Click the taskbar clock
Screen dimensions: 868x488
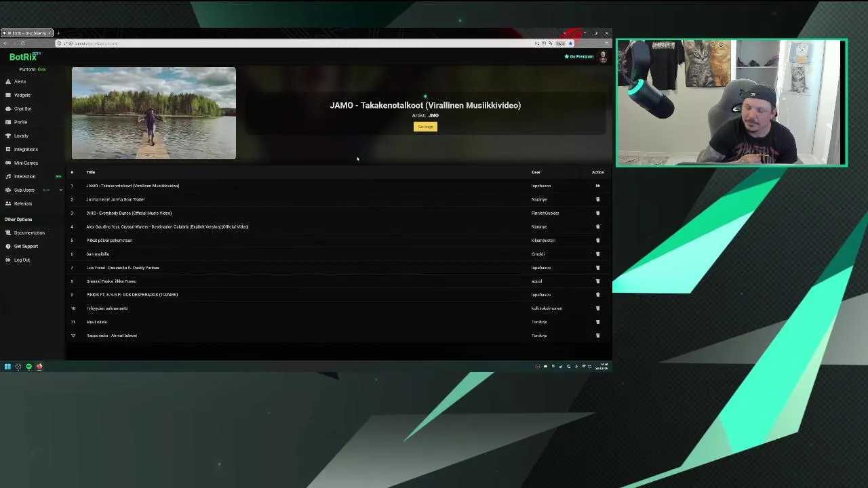[603, 367]
